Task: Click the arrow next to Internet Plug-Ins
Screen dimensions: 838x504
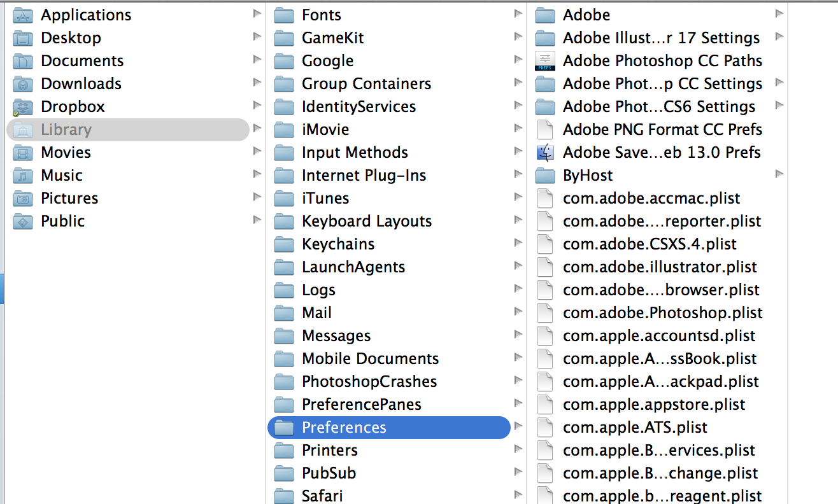Action: 518,174
